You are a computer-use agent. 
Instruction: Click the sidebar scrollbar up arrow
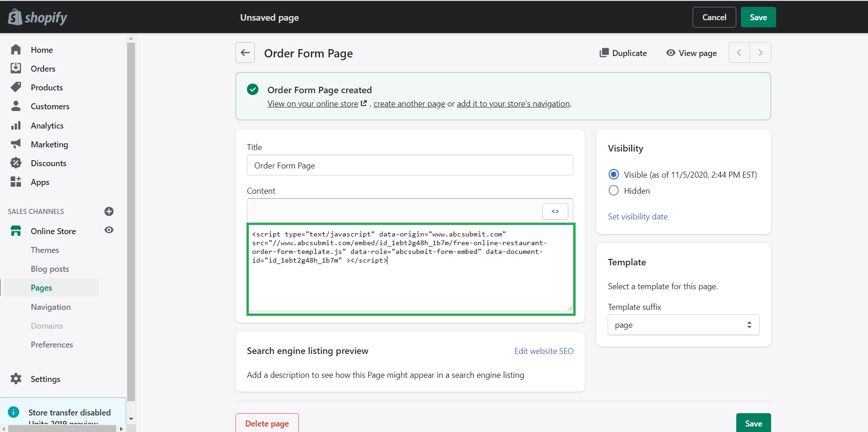[x=131, y=39]
